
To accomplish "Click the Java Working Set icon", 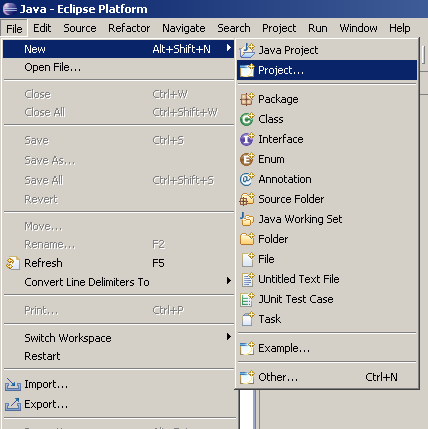I will pyautogui.click(x=247, y=219).
